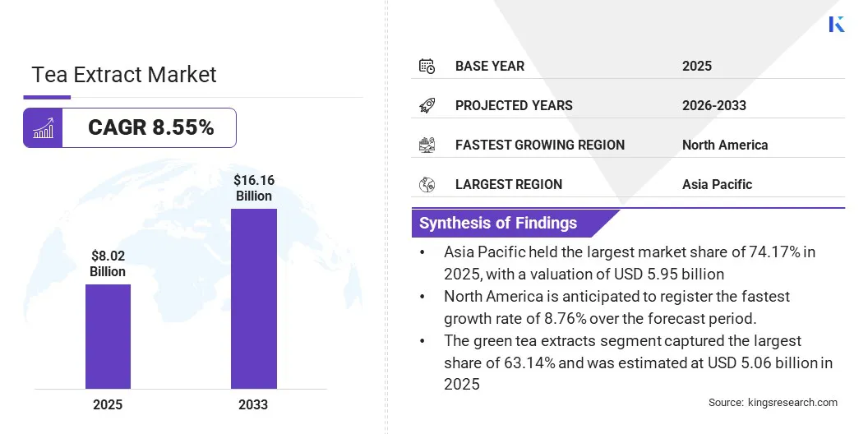Screen dimensions: 868x434
Task: Click the $16.16 Billion value label
Action: (253, 188)
